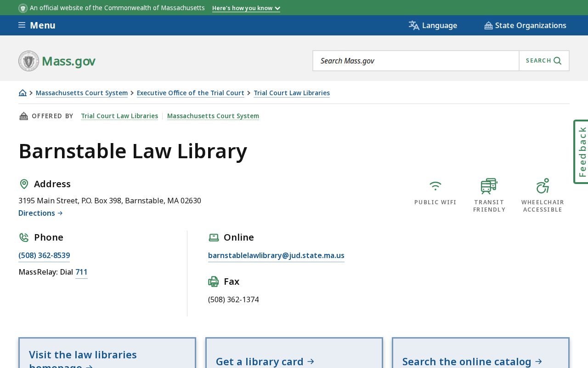Click the MassRelay 711 link
This screenshot has width=588, height=368.
(81, 272)
